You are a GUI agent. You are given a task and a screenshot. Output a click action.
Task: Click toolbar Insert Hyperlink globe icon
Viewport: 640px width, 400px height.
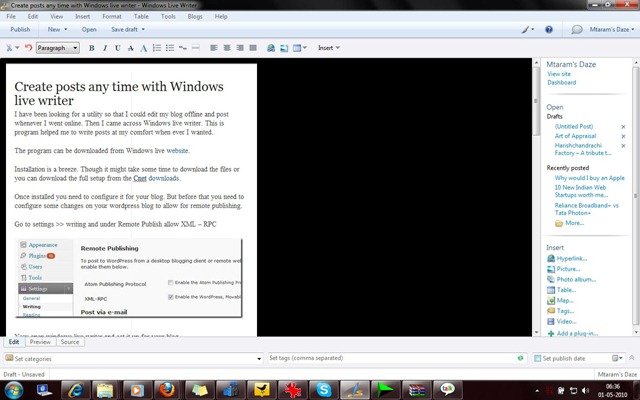pos(271,48)
